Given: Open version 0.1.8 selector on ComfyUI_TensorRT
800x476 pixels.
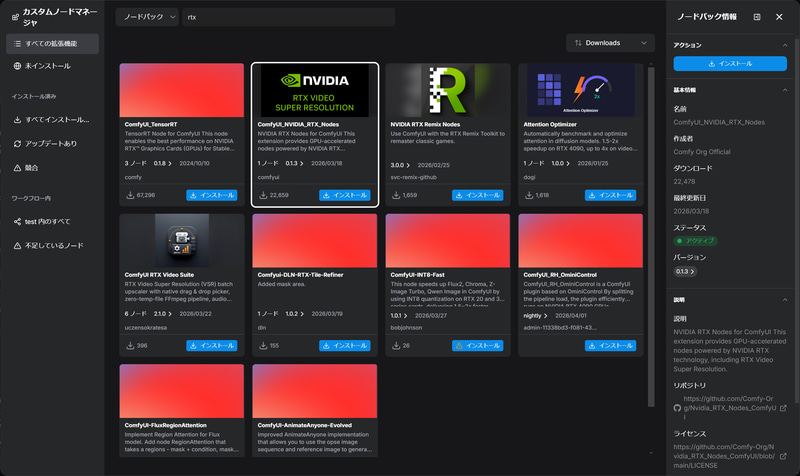Looking at the screenshot, I should [163, 163].
